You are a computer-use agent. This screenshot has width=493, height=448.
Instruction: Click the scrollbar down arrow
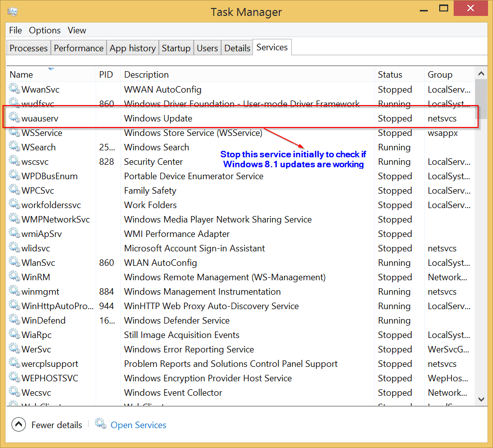[x=481, y=399]
